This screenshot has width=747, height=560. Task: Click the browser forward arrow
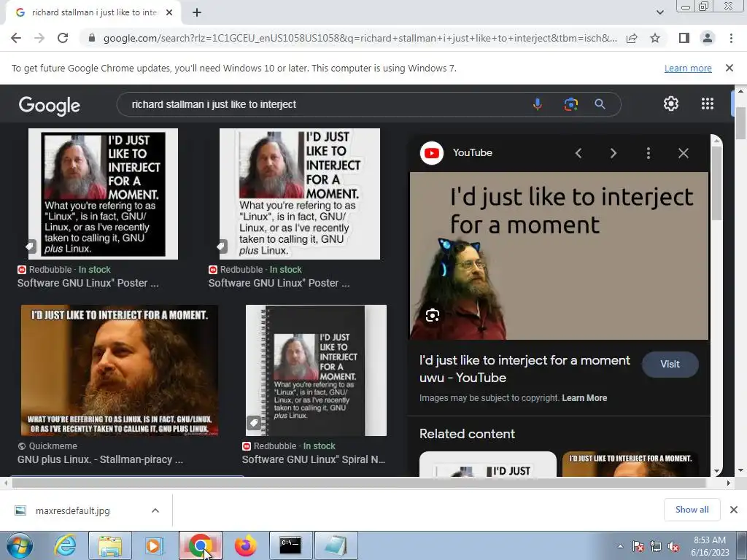(39, 38)
